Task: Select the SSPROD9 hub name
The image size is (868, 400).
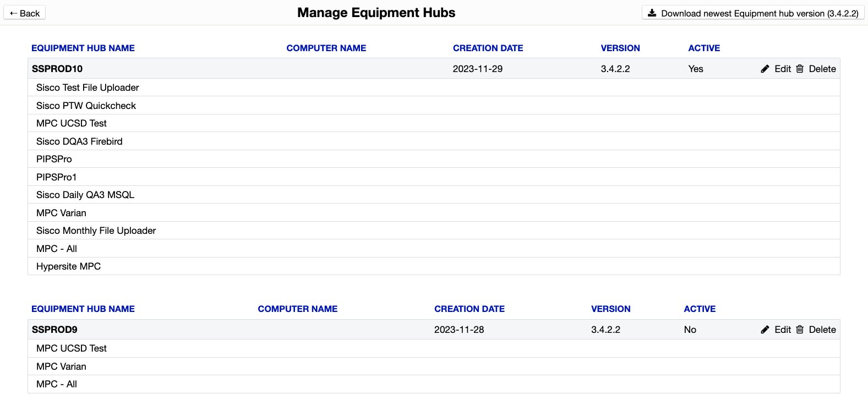Action: [54, 330]
